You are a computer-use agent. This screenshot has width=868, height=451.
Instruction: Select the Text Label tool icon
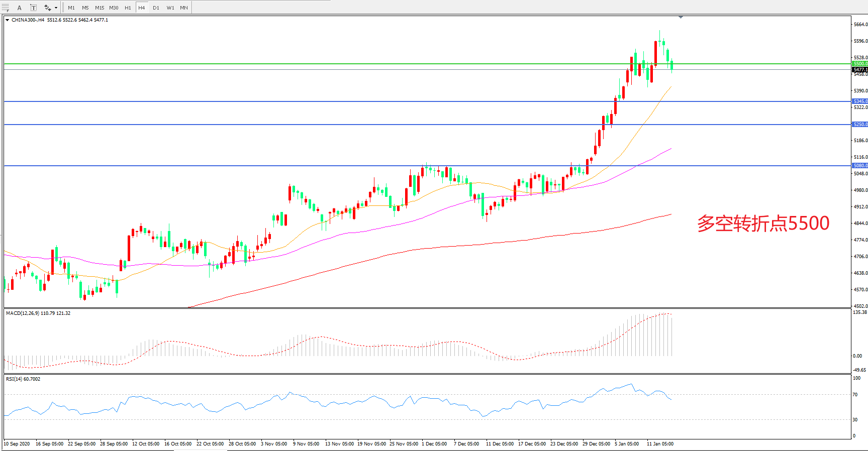tap(33, 8)
